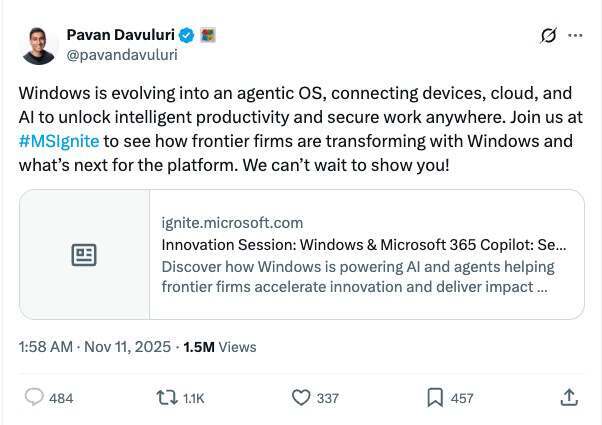602x425 pixels.
Task: Open the share post icon
Action: pos(568,397)
